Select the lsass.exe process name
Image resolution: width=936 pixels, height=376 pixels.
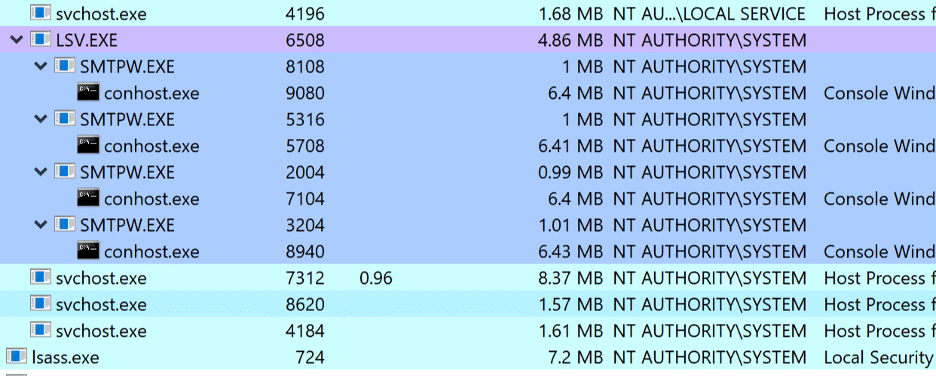pos(66,357)
